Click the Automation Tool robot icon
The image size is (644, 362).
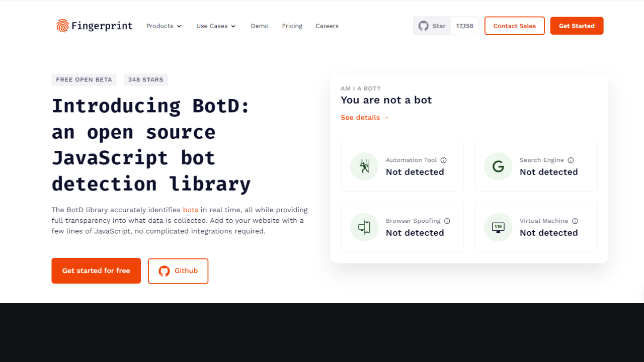tap(364, 166)
